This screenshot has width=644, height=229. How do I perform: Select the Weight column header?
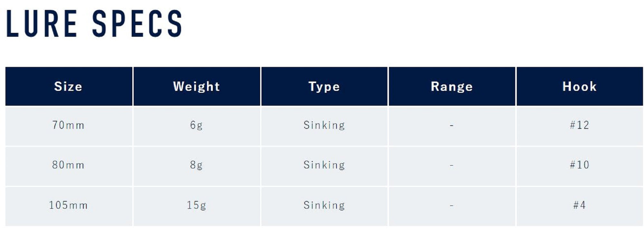tap(196, 86)
